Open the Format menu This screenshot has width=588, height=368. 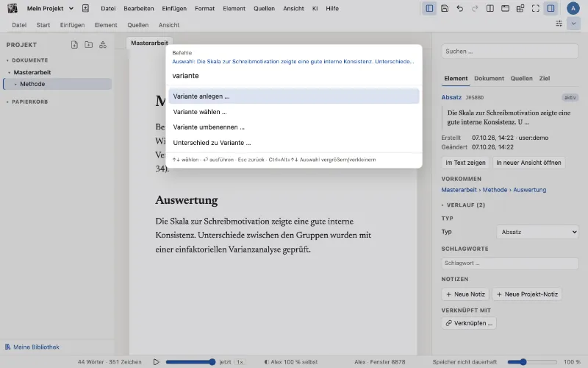click(204, 8)
